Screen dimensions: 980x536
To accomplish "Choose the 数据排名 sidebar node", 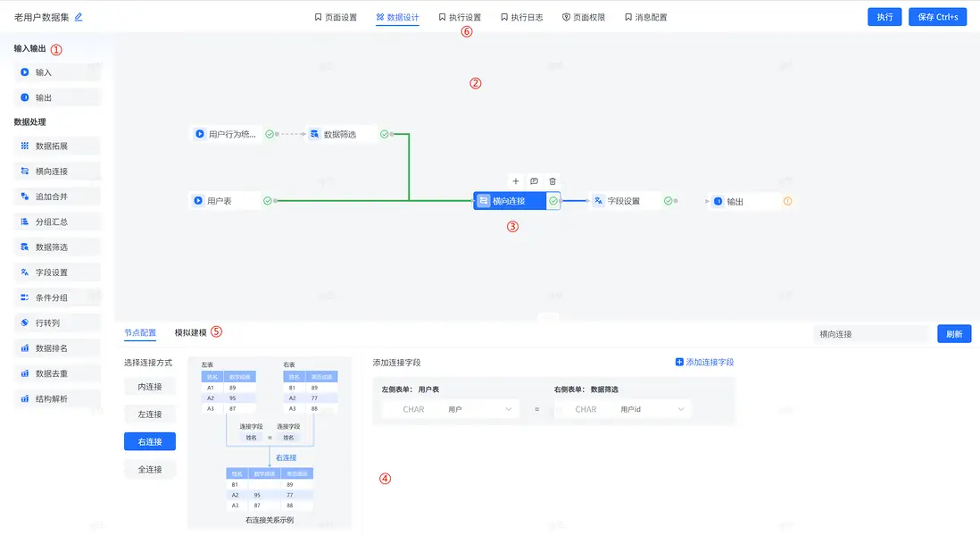I will coord(57,348).
